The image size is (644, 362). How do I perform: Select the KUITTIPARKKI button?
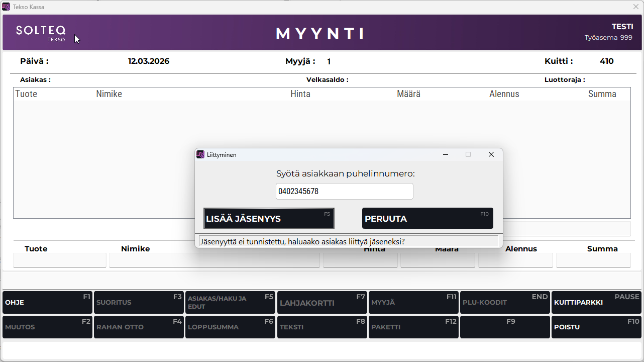click(596, 303)
